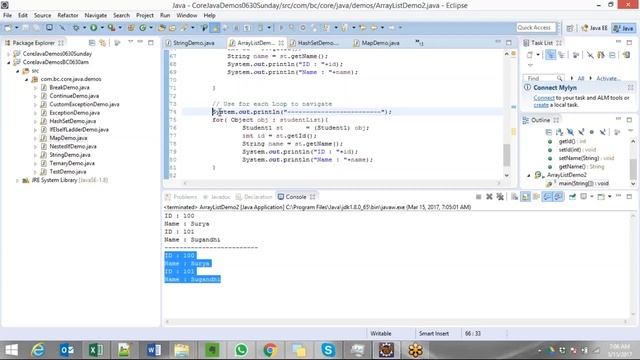Click the Open Type folder icon
The image size is (640, 360).
tap(162, 28)
